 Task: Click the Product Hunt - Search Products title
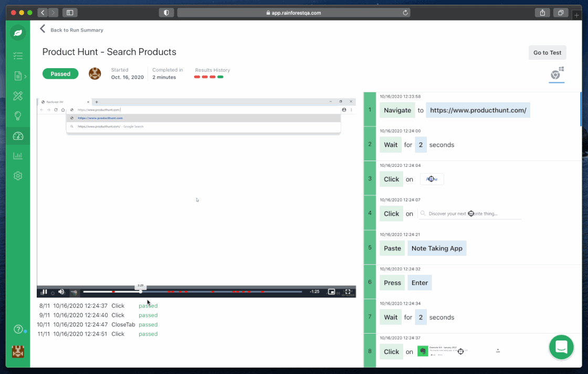pos(109,52)
